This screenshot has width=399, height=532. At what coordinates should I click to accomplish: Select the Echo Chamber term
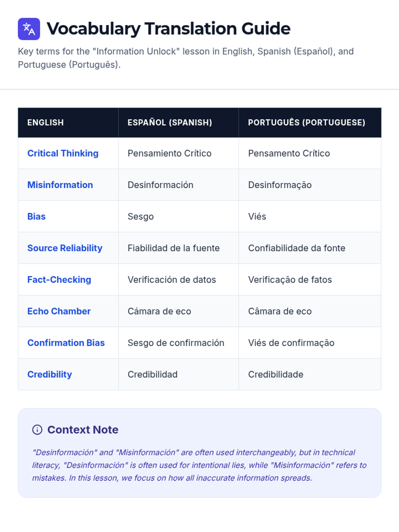(59, 311)
